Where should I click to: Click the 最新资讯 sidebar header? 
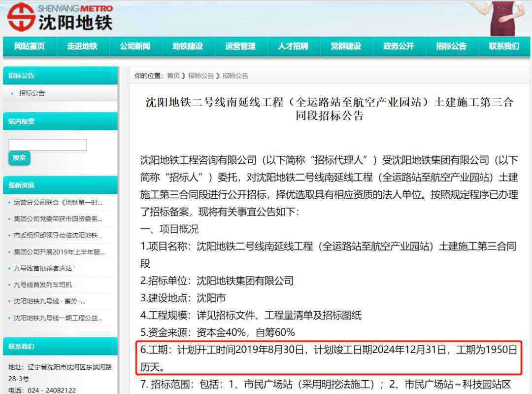[60, 185]
